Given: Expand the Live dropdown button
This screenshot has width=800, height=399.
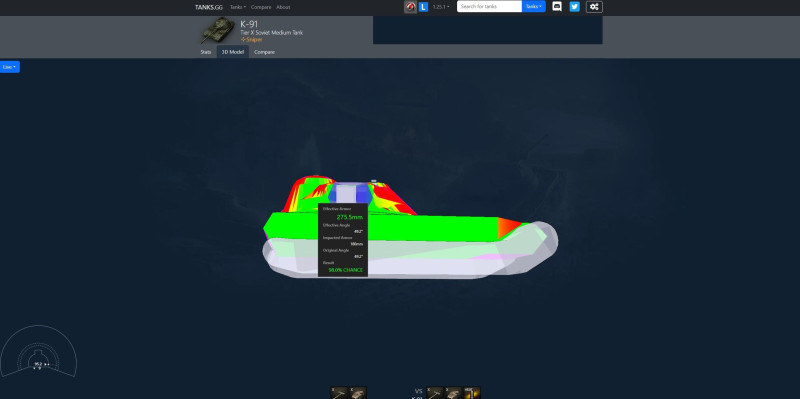Looking at the screenshot, I should pos(10,67).
